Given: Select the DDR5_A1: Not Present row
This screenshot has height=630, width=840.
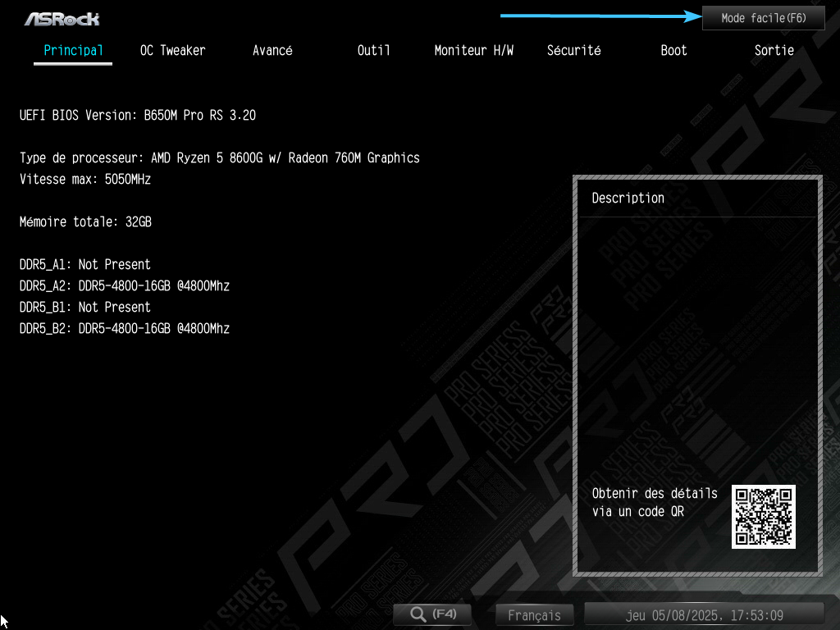Looking at the screenshot, I should (85, 265).
